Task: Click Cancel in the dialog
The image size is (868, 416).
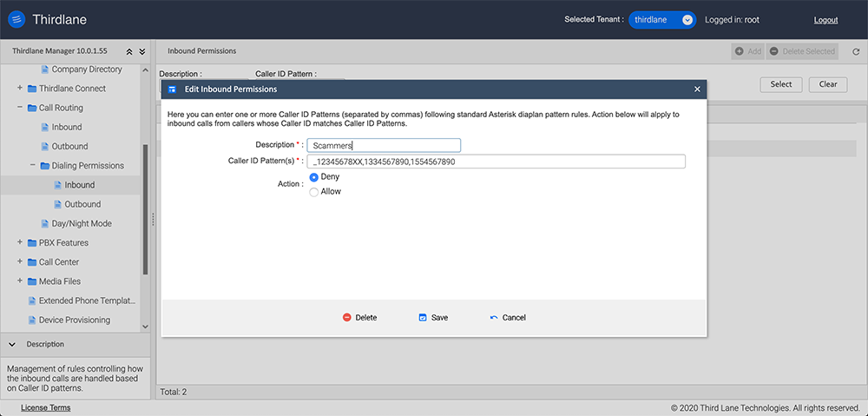Action: (508, 317)
